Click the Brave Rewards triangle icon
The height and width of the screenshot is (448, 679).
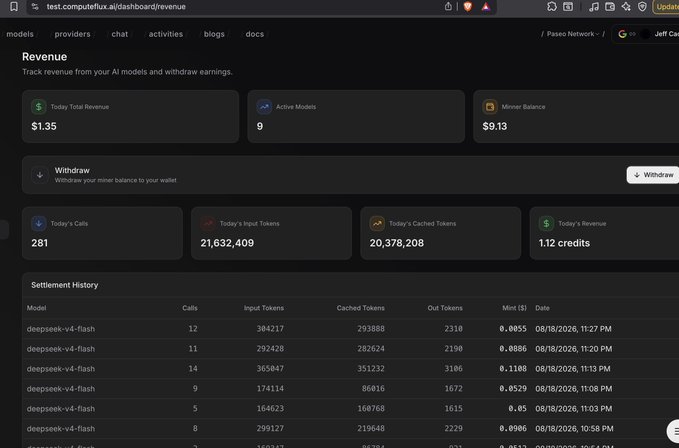click(486, 6)
